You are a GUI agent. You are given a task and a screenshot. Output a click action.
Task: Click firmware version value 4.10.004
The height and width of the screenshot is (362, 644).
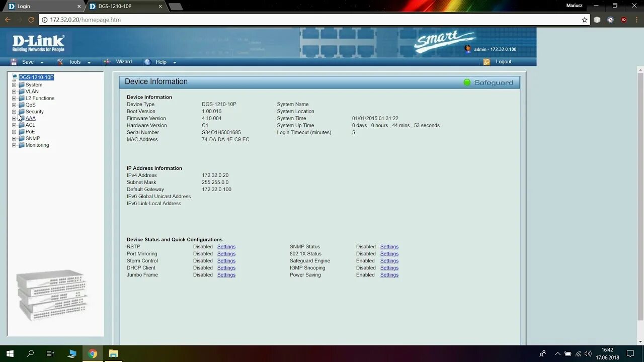pos(212,118)
